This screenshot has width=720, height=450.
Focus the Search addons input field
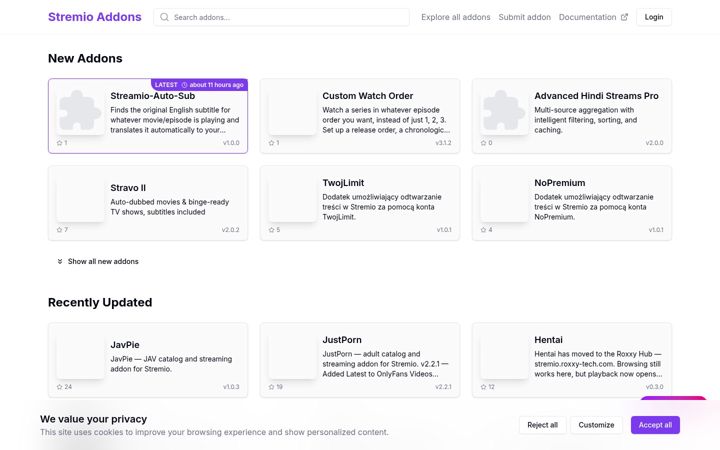point(281,17)
